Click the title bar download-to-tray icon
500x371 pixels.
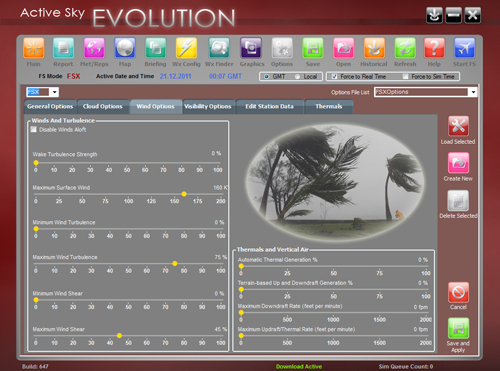click(434, 15)
